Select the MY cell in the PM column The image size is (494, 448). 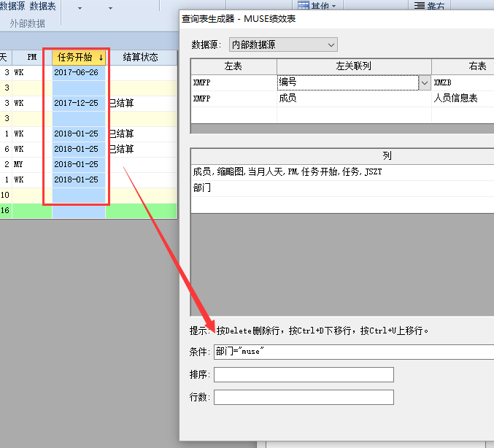(x=32, y=164)
